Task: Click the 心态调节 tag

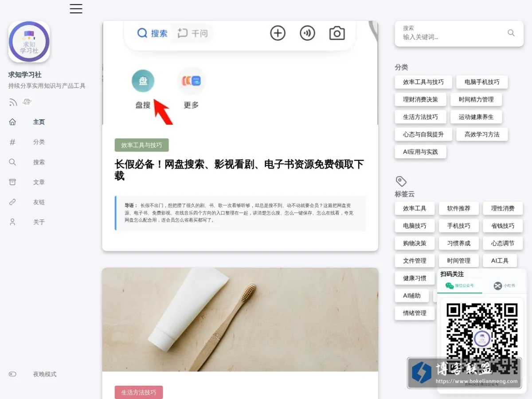Action: [503, 243]
